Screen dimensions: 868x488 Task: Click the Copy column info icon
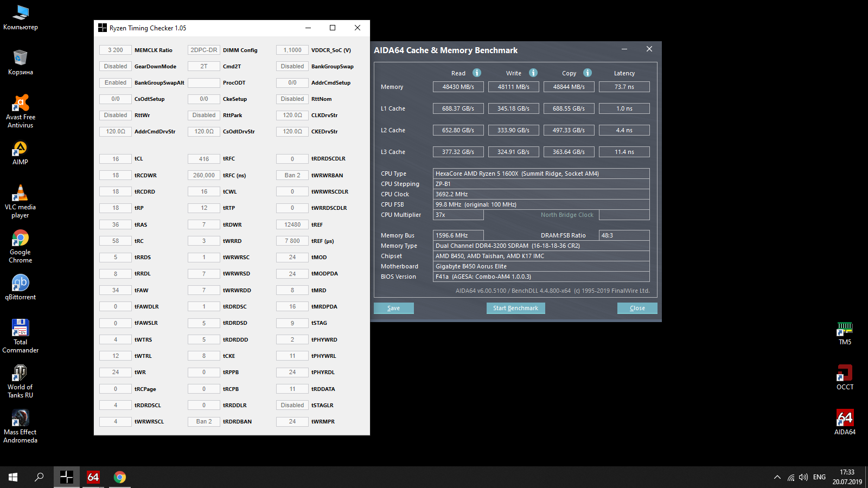[x=588, y=73]
